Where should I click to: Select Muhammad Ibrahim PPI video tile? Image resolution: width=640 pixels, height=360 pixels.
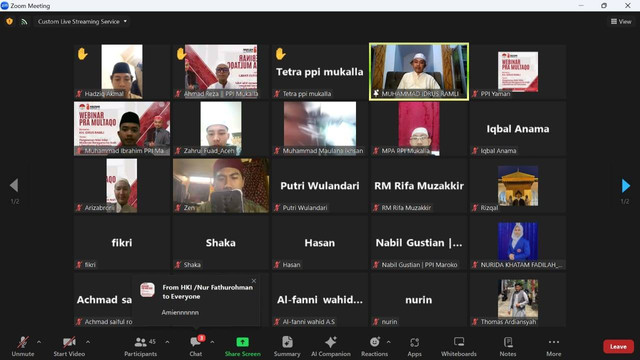pos(122,129)
